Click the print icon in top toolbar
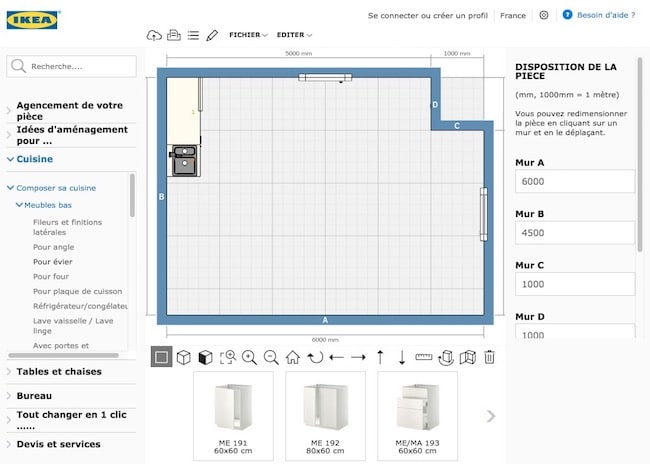This screenshot has height=464, width=650. pyautogui.click(x=173, y=35)
